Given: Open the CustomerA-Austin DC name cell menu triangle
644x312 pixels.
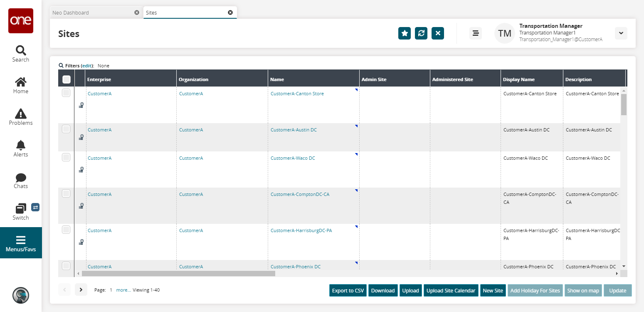Looking at the screenshot, I should (x=356, y=126).
